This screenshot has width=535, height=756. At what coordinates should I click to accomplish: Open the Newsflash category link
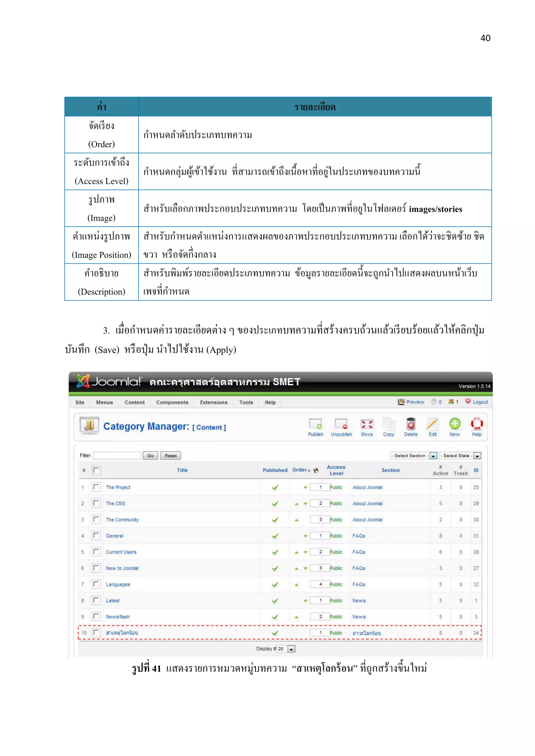(x=118, y=617)
